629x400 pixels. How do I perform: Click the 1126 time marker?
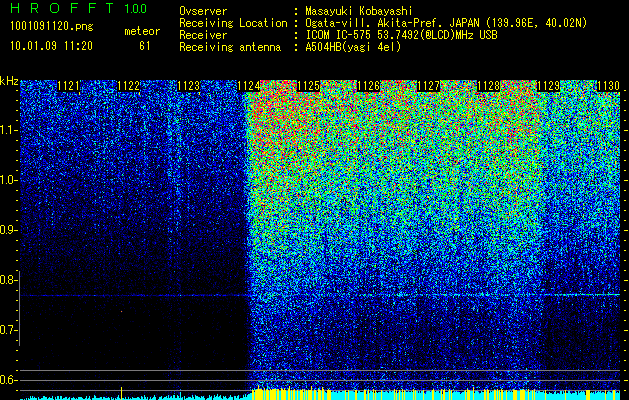369,86
